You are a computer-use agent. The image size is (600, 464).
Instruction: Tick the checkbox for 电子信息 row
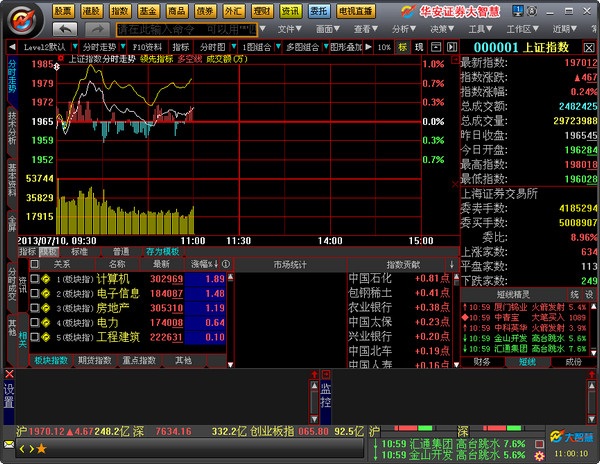[35, 293]
